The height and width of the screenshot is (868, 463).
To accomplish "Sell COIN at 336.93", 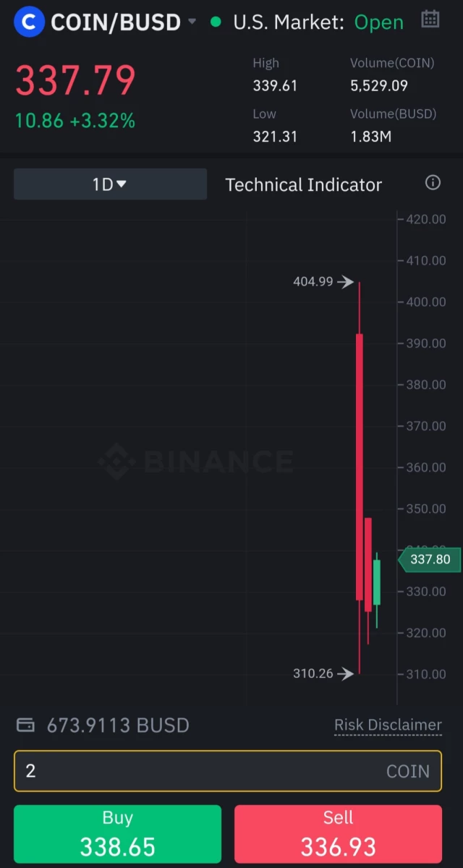I will [x=338, y=834].
